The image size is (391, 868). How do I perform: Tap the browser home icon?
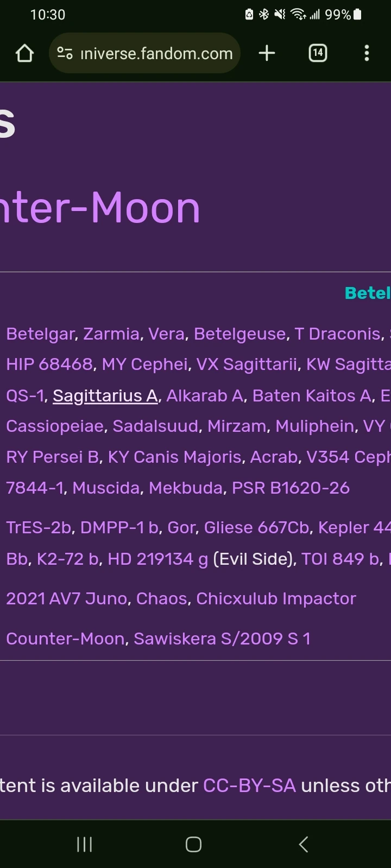tap(25, 53)
